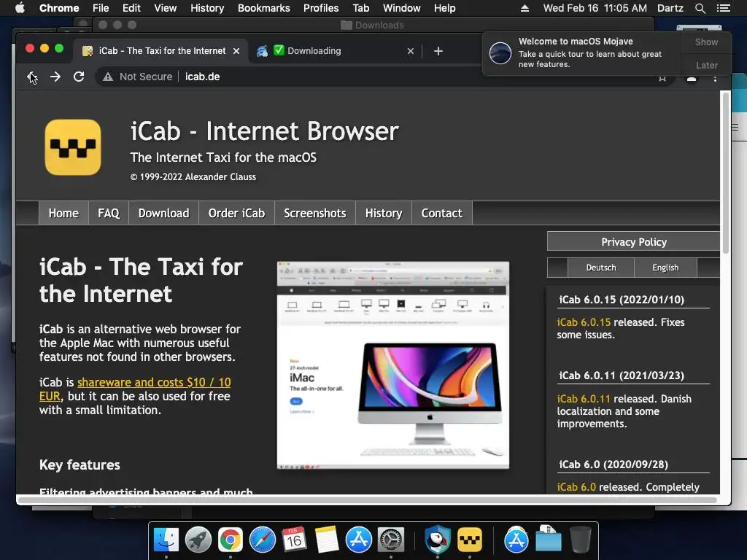747x560 pixels.
Task: Launch Safari from the dock
Action: pos(263,540)
